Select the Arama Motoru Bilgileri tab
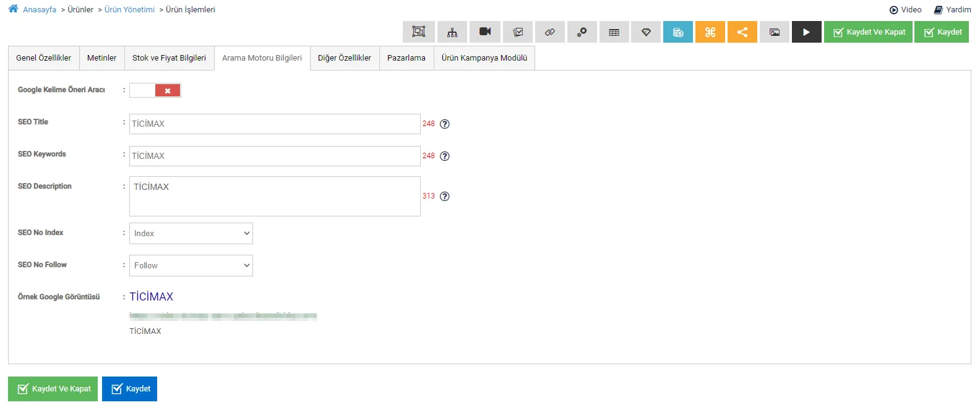This screenshot has width=980, height=405. 262,58
